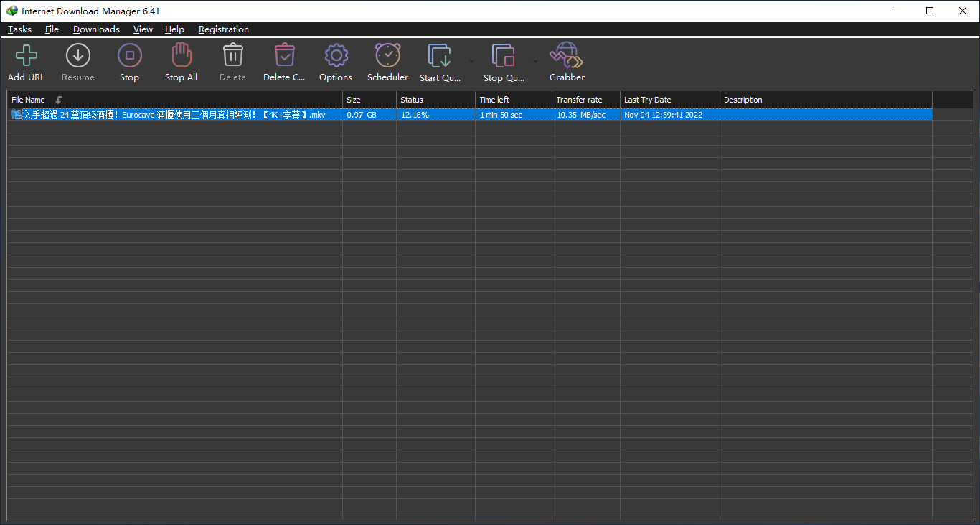Sort downloads by Transfer rate column
The width and height of the screenshot is (980, 525).
(x=579, y=100)
